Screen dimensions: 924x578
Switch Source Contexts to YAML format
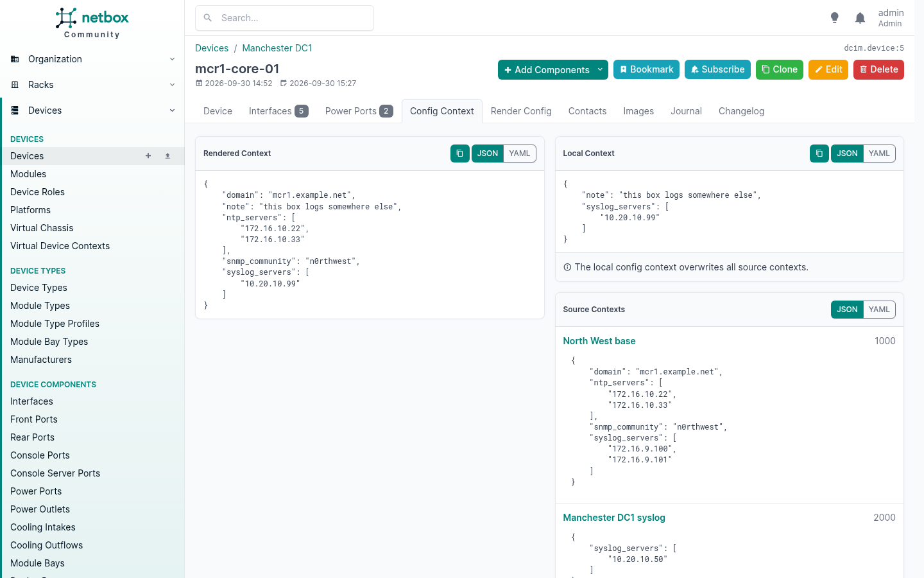click(879, 310)
